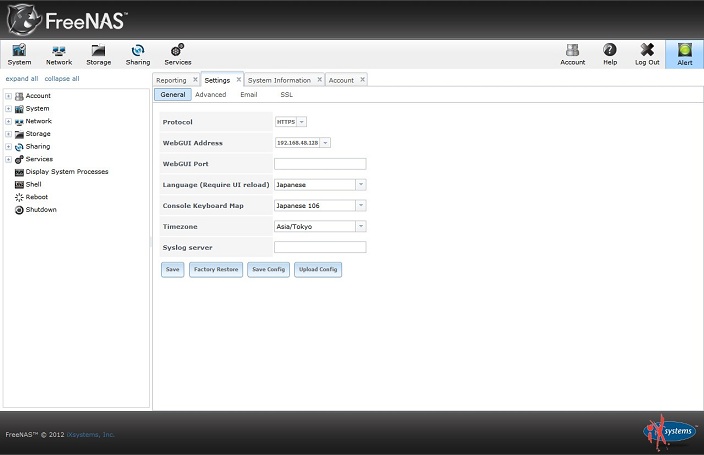Click the collapse all link
This screenshot has height=455, width=704.
click(x=62, y=78)
